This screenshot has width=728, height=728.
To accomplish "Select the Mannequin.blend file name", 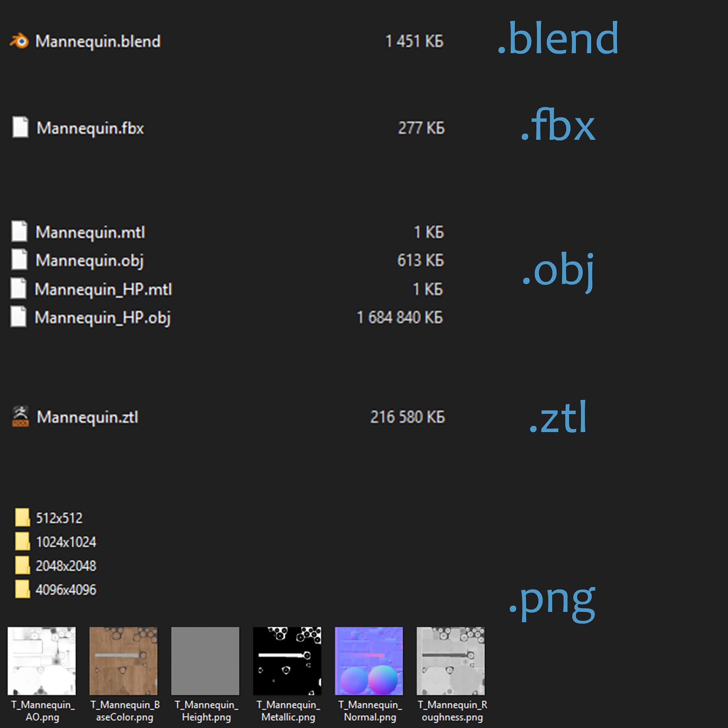I will [98, 41].
